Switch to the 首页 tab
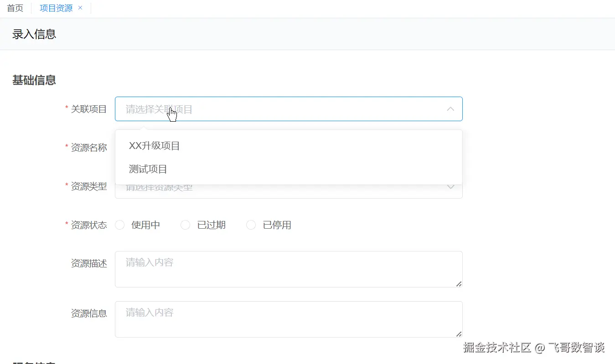The width and height of the screenshot is (615, 364). [x=15, y=8]
